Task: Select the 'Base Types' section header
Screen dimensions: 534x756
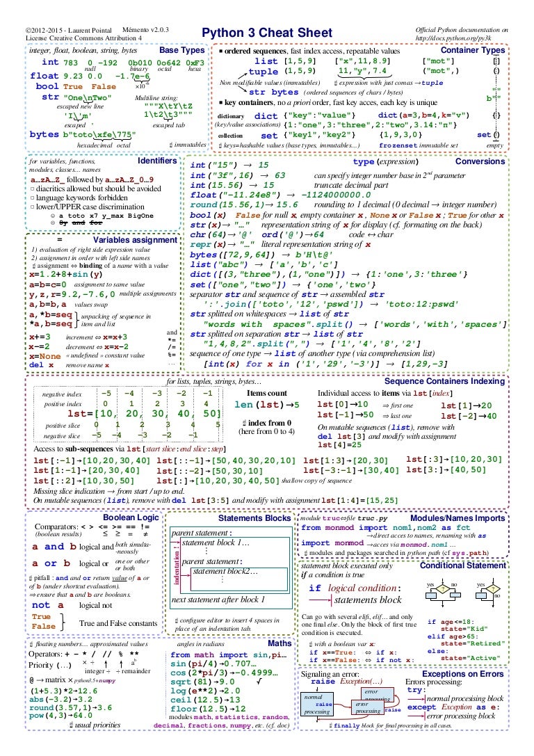Action: [182, 51]
